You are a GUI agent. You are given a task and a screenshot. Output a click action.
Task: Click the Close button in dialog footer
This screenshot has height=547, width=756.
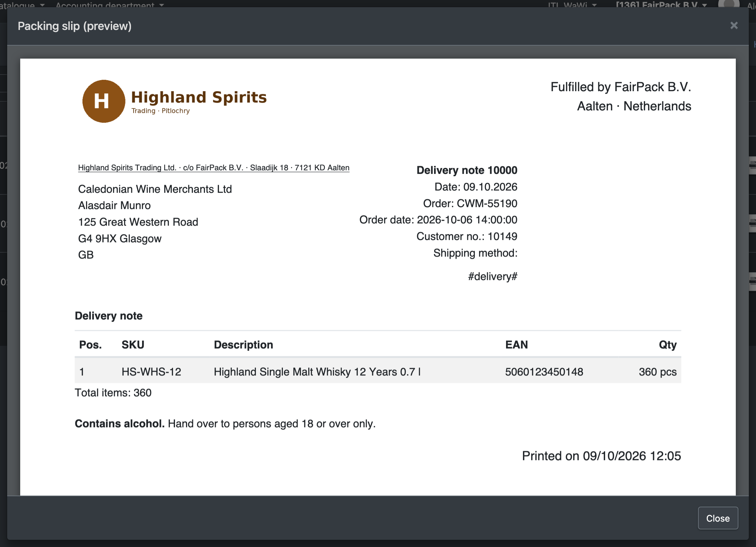coord(718,518)
